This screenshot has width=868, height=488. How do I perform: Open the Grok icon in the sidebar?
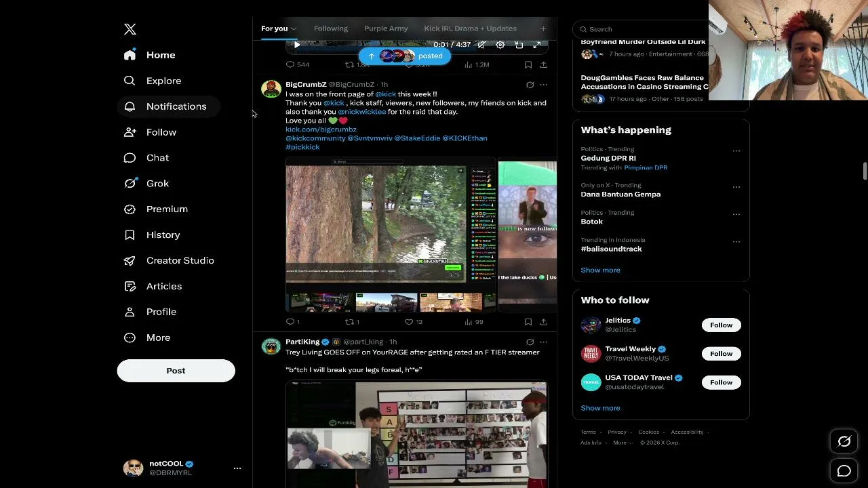[130, 184]
